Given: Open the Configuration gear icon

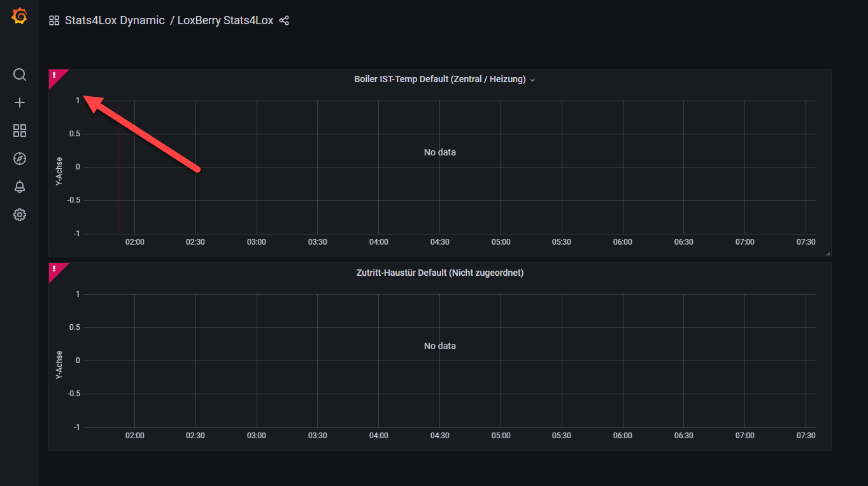Looking at the screenshot, I should coord(20,215).
